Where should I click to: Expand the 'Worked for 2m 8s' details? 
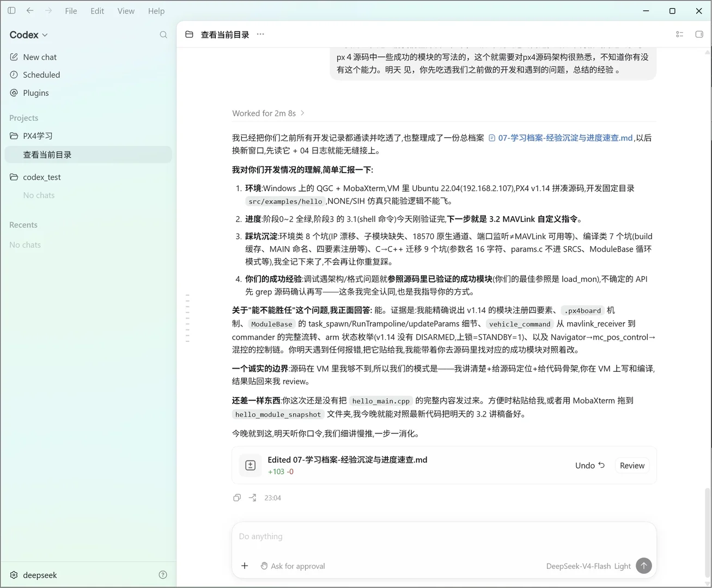pyautogui.click(x=269, y=113)
